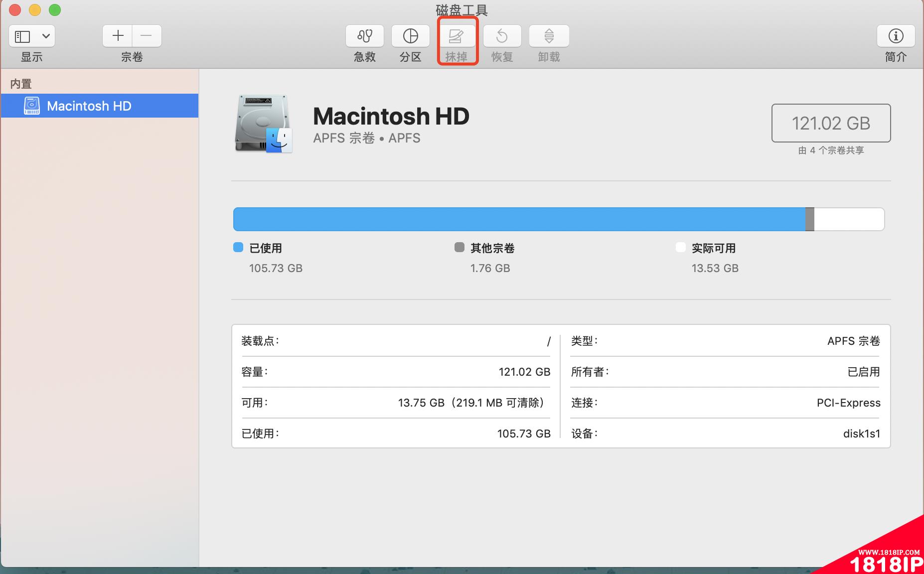Open the Partition (分区) tool

411,36
